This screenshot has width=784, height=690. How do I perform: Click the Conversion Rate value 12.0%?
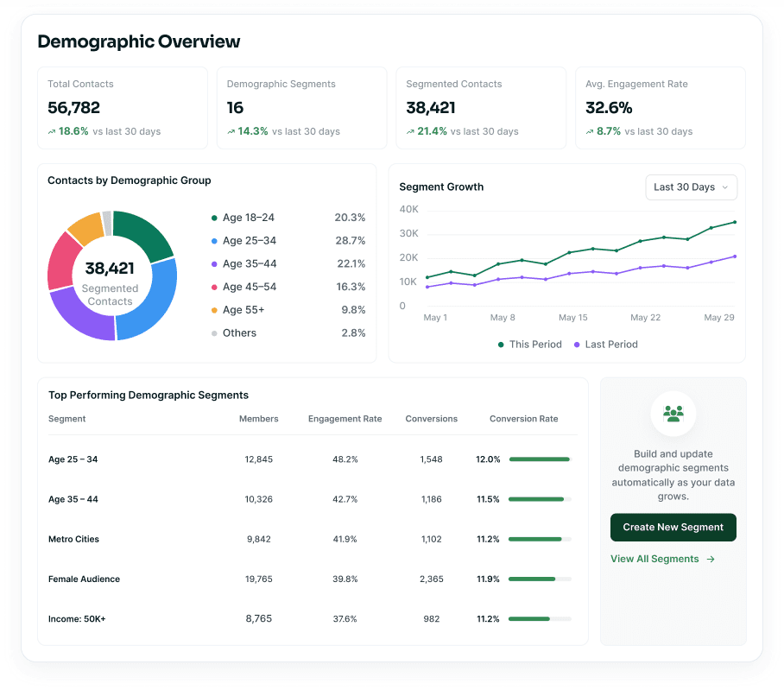pyautogui.click(x=488, y=459)
